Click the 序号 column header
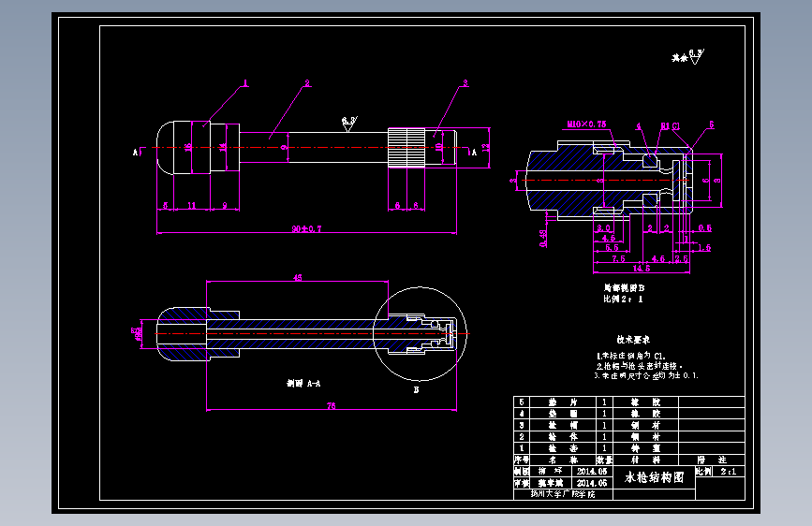This screenshot has width=812, height=526. 522,460
